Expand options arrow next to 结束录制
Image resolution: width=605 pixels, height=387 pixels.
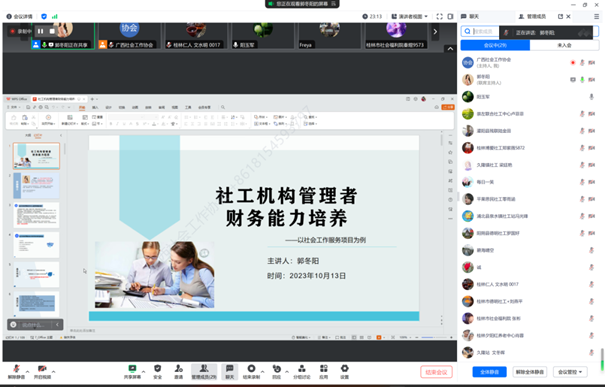coord(263,371)
